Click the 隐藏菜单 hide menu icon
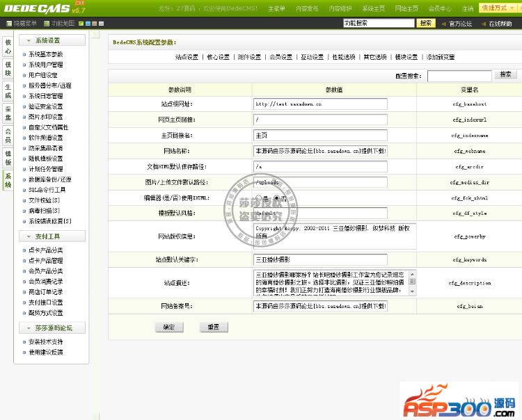The height and width of the screenshot is (420, 522). tap(9, 24)
